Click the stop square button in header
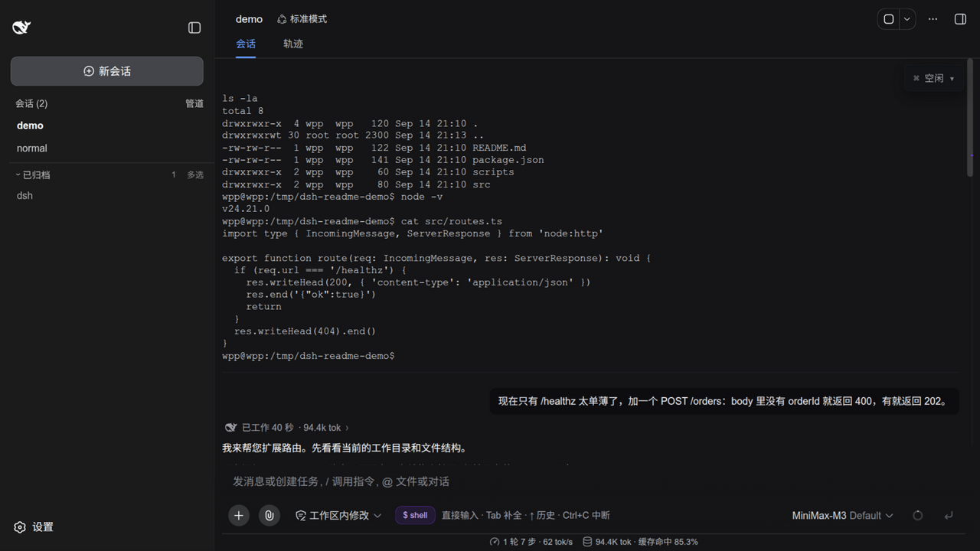The height and width of the screenshot is (551, 980). [x=889, y=19]
